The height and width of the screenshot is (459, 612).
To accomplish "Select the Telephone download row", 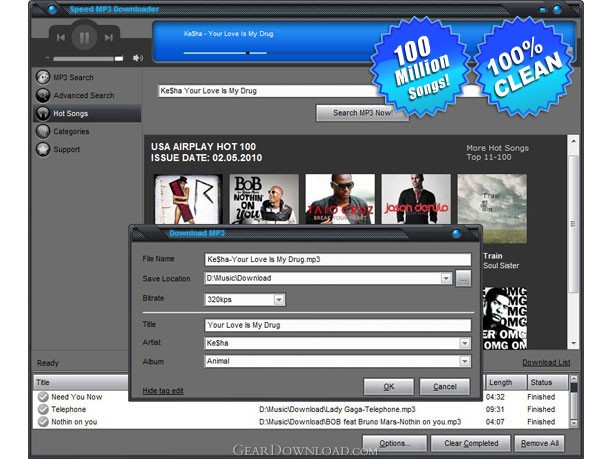I will (x=301, y=409).
